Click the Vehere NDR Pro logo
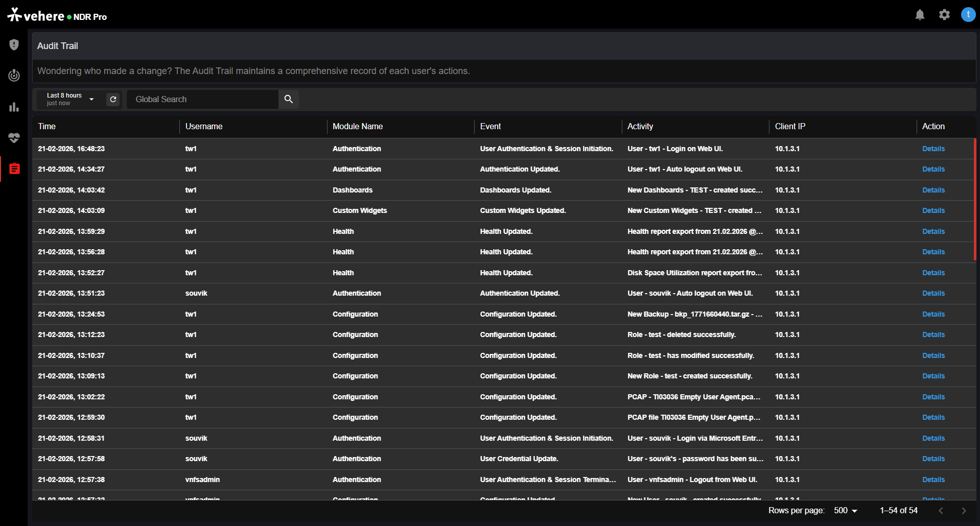This screenshot has height=526, width=980. click(x=57, y=15)
